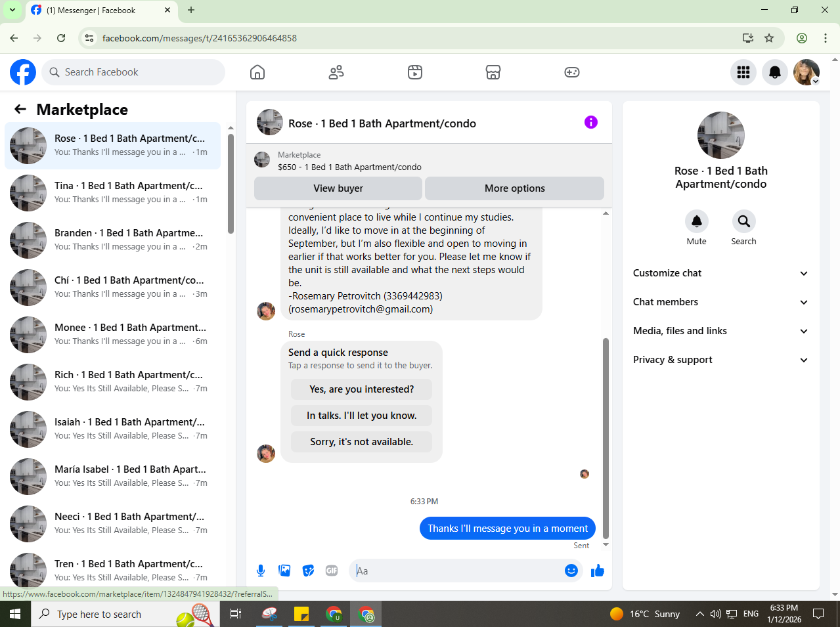Open Monee's conversation in the list

pos(113,334)
